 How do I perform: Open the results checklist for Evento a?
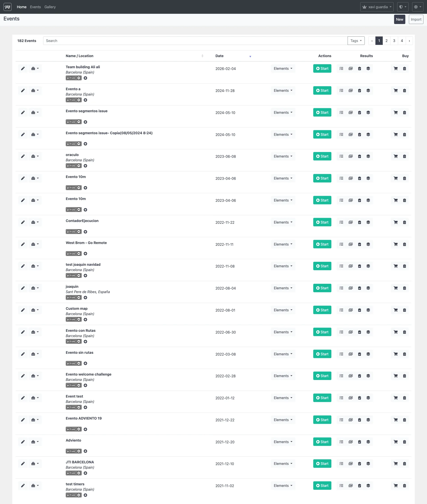click(x=341, y=90)
